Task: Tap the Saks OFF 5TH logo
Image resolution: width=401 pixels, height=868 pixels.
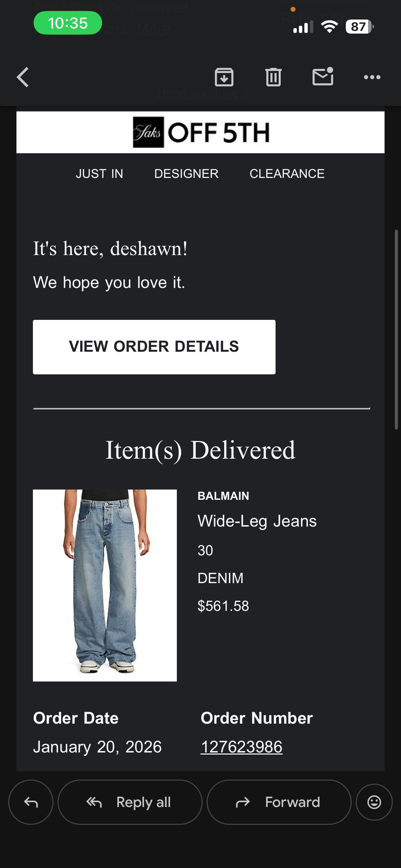Action: [201, 132]
